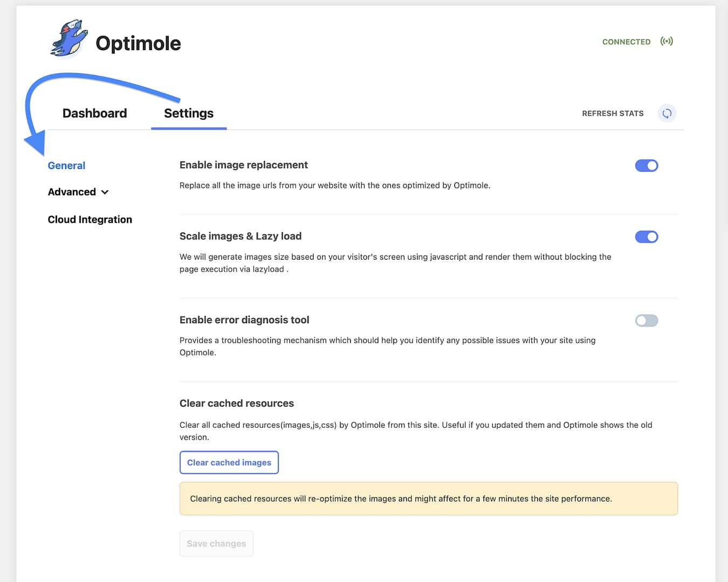Click the REFRESH STATS text link

613,114
